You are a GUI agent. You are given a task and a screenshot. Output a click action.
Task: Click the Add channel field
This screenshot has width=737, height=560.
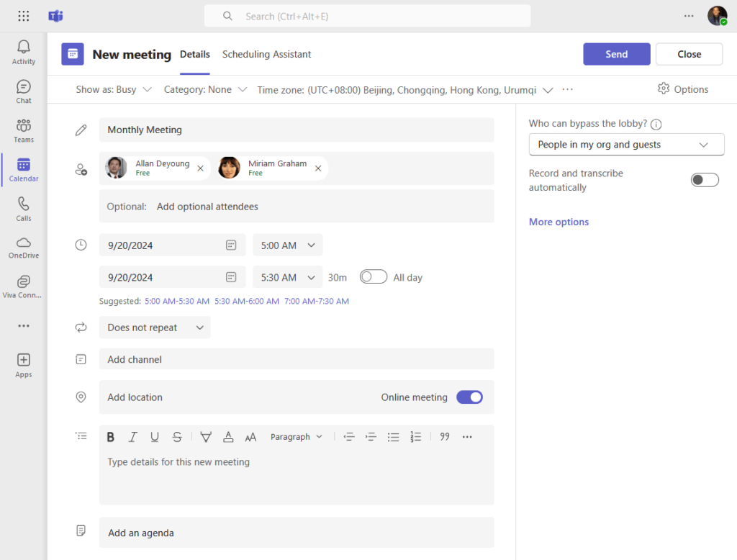click(x=297, y=359)
